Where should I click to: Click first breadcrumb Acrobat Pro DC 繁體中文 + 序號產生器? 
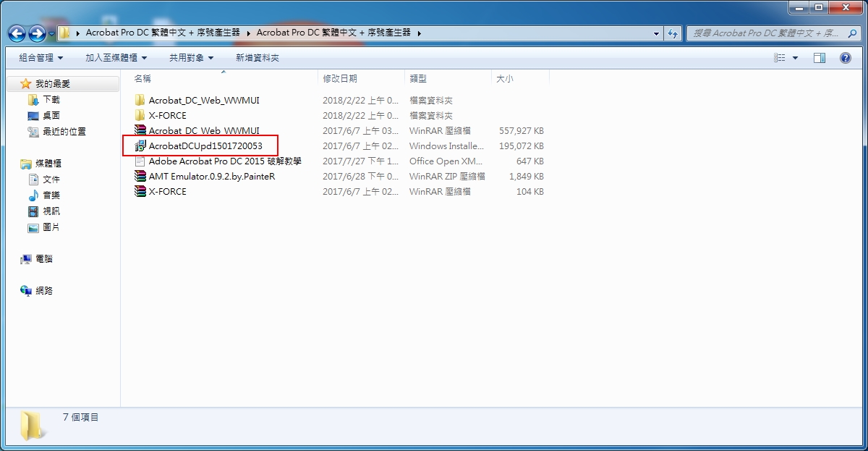pos(163,33)
